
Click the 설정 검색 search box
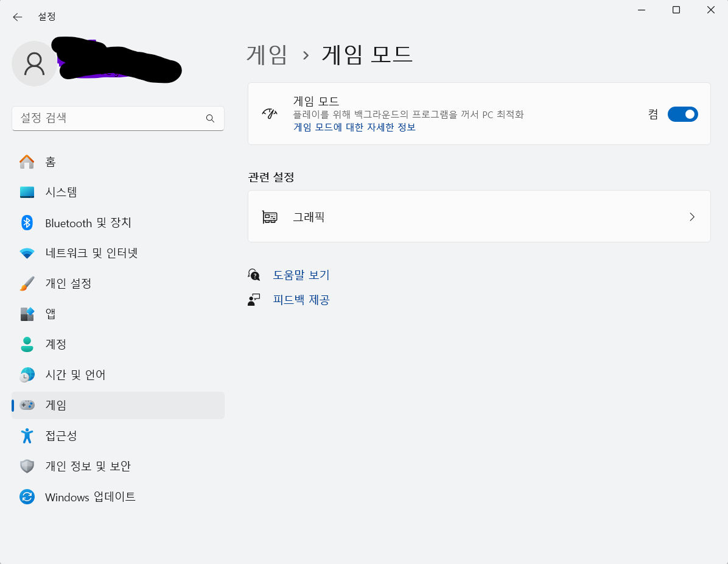(118, 118)
